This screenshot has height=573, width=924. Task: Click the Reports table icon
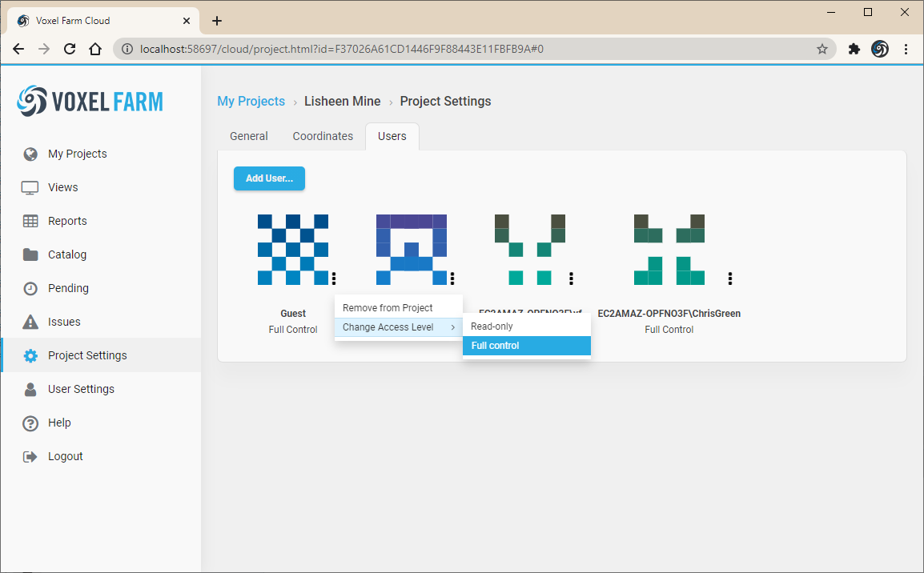[30, 221]
